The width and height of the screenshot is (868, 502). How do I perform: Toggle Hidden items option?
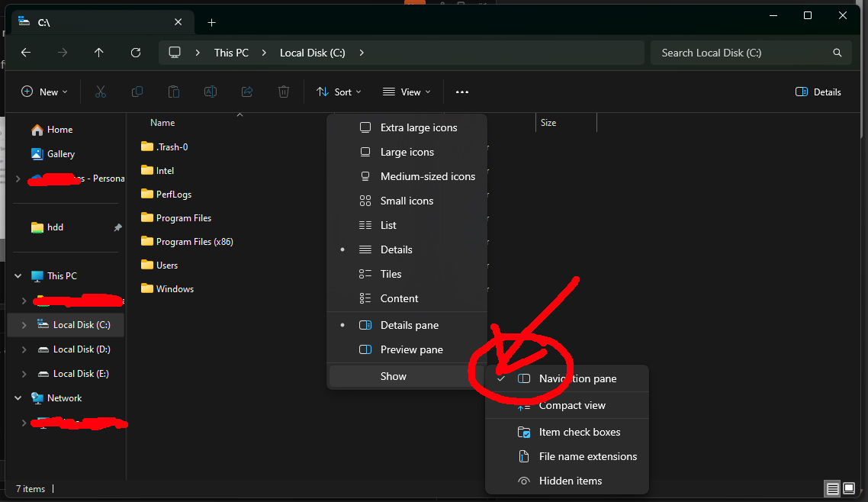[567, 481]
